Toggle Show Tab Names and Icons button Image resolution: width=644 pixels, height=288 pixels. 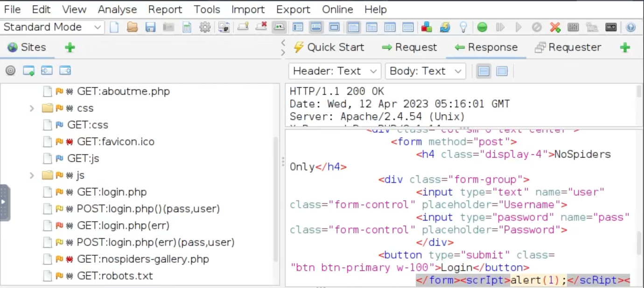click(279, 27)
